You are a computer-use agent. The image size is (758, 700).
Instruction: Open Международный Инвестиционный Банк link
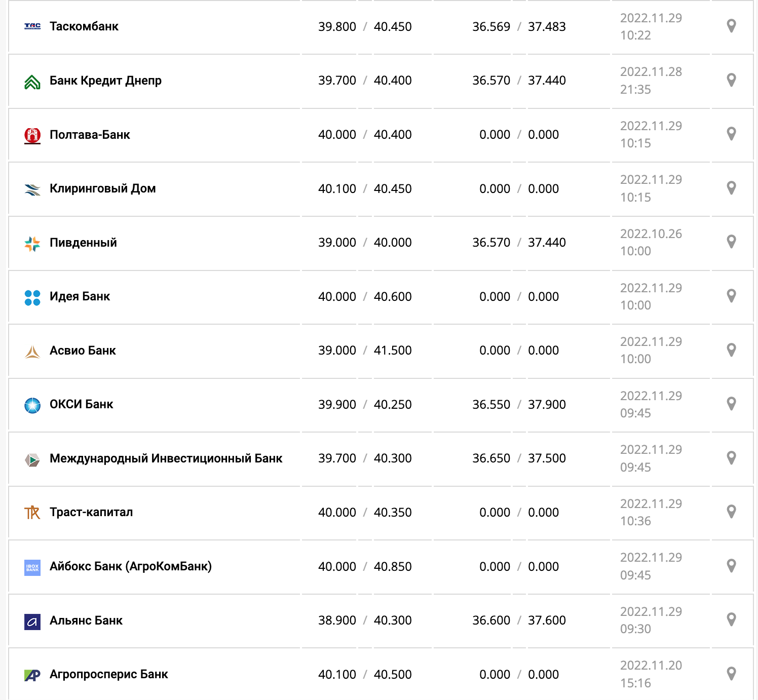tap(166, 458)
